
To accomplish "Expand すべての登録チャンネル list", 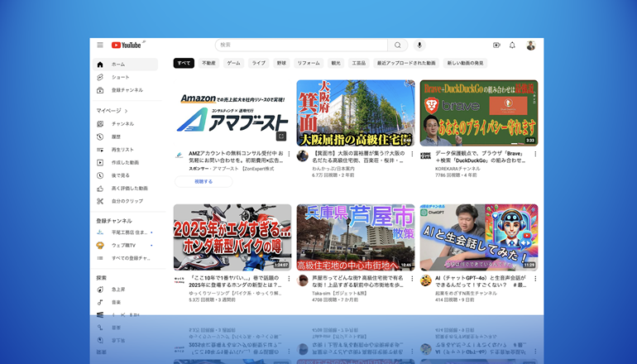I will tap(125, 258).
